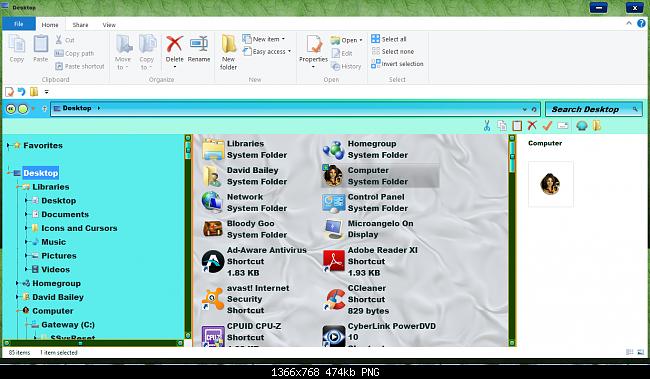Open the Easy access dropdown
The image size is (650, 379).
(267, 51)
